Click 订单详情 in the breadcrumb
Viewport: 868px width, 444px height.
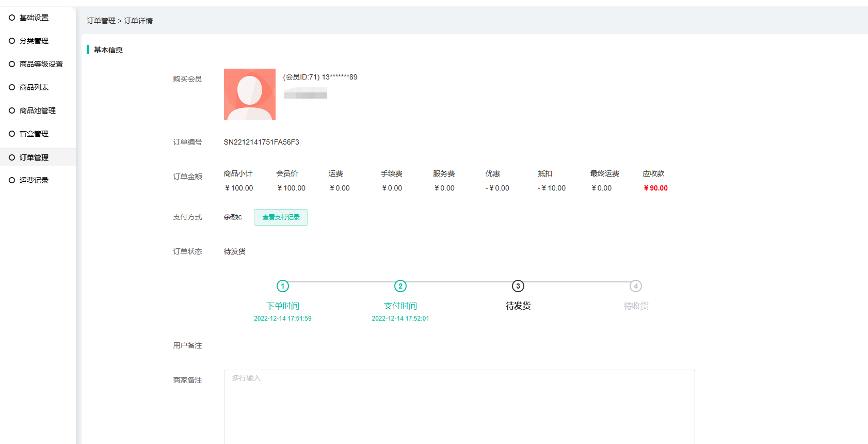(138, 21)
